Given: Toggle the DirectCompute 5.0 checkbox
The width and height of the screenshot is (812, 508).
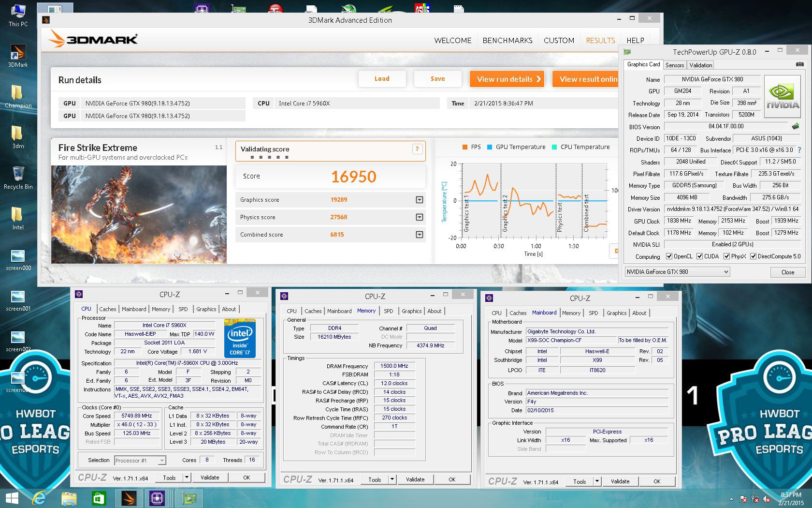Looking at the screenshot, I should tap(753, 256).
